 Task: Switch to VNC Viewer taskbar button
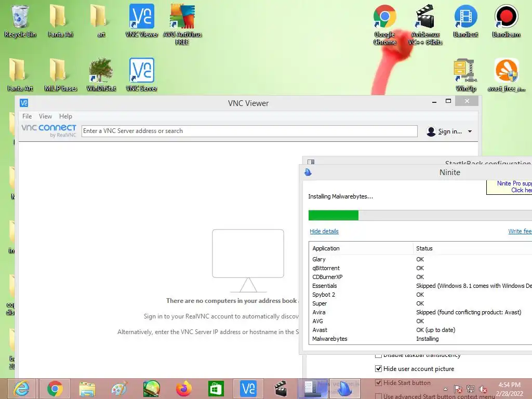(248, 389)
